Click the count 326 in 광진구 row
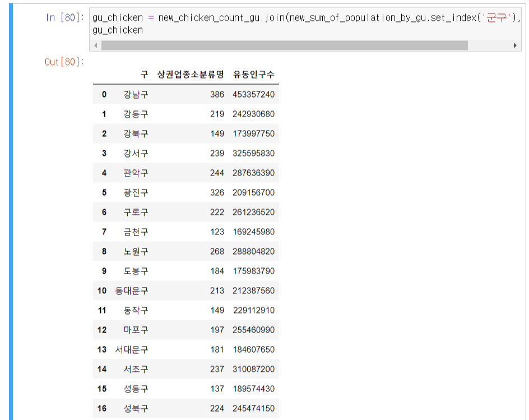 (217, 192)
